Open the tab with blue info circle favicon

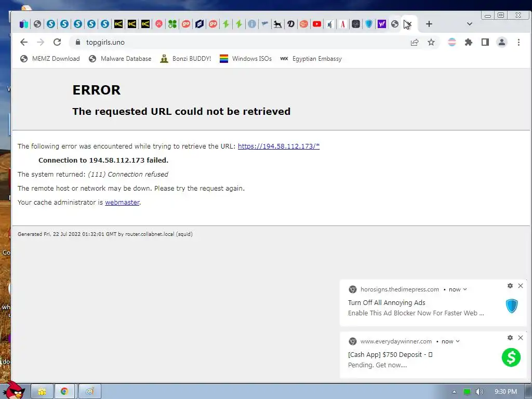tap(252, 24)
